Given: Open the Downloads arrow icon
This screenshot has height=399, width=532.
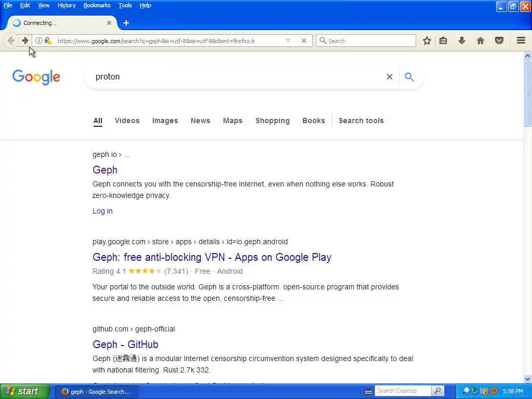Looking at the screenshot, I should (x=461, y=41).
